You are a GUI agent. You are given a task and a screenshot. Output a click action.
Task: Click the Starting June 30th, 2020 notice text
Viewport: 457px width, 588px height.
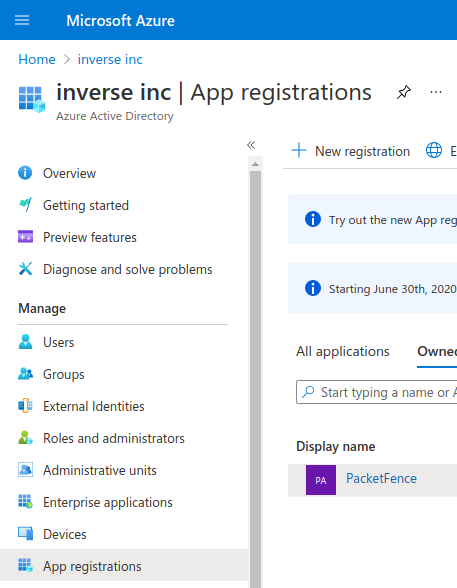click(393, 289)
